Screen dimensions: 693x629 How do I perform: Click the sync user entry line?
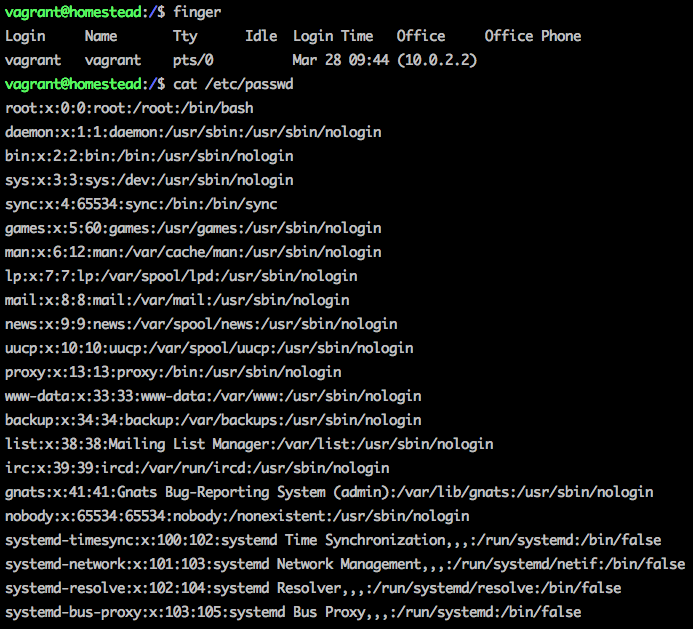[141, 204]
